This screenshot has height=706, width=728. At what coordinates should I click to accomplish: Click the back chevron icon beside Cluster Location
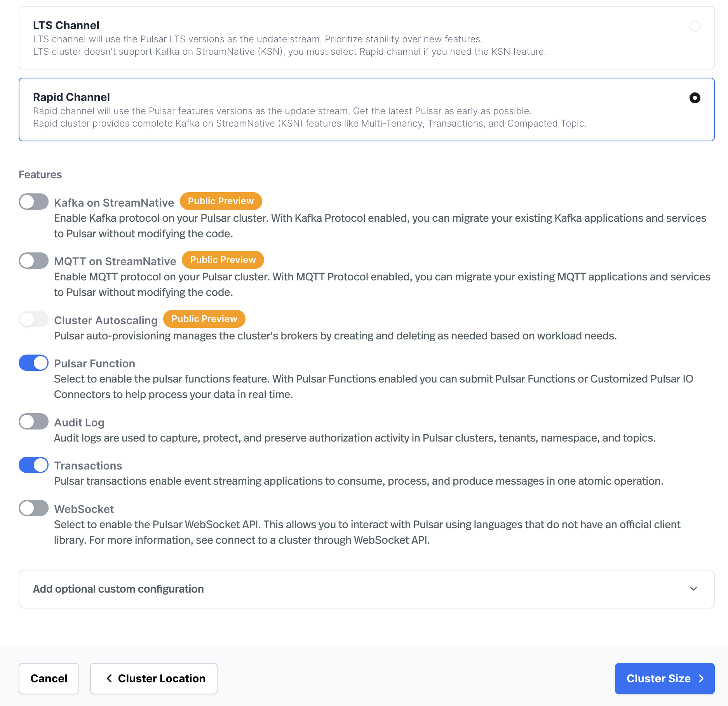coord(110,678)
